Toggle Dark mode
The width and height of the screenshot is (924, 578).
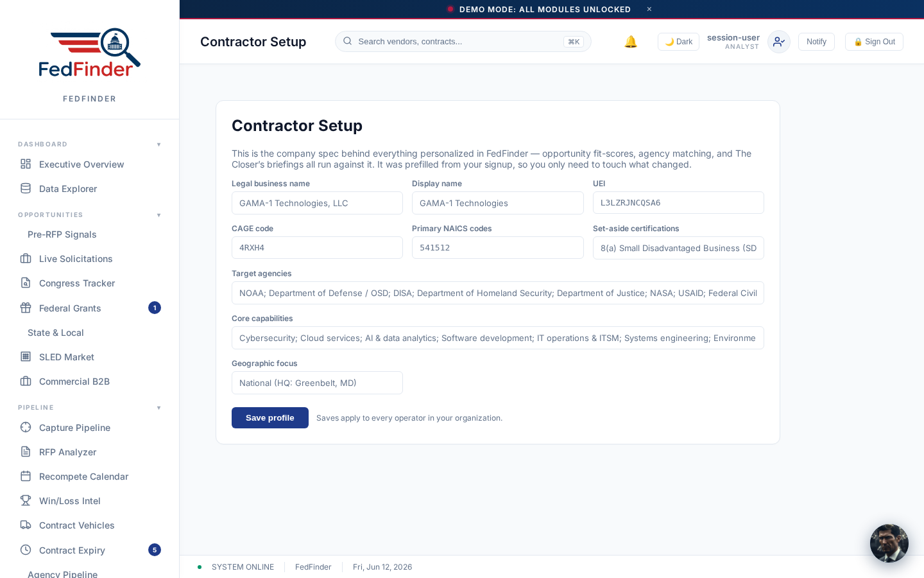(x=678, y=42)
